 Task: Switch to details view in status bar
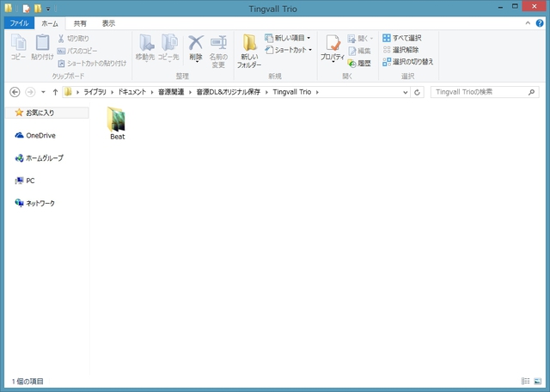coord(525,381)
